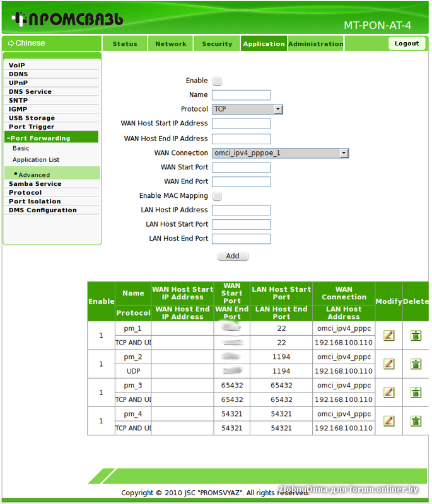
Task: Select the Application tab
Action: tap(264, 43)
